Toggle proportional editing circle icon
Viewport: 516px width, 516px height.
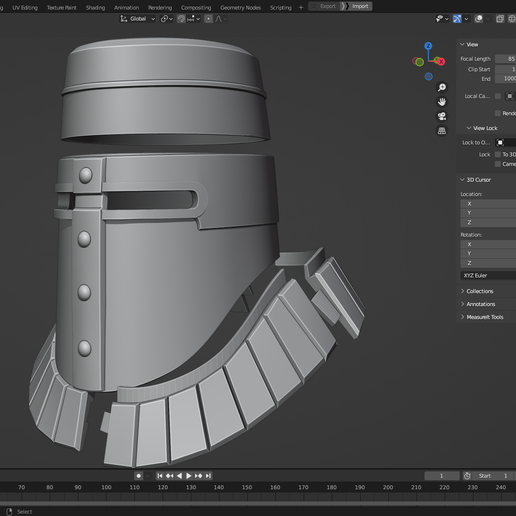(x=208, y=19)
